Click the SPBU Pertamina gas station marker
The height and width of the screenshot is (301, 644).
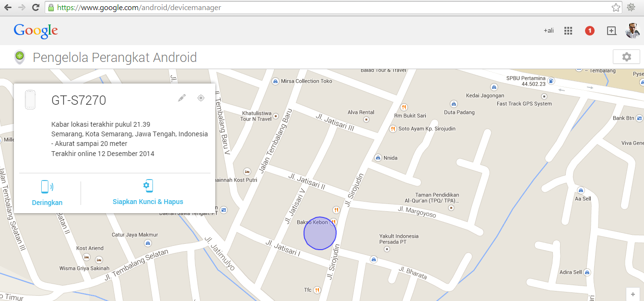point(551,81)
